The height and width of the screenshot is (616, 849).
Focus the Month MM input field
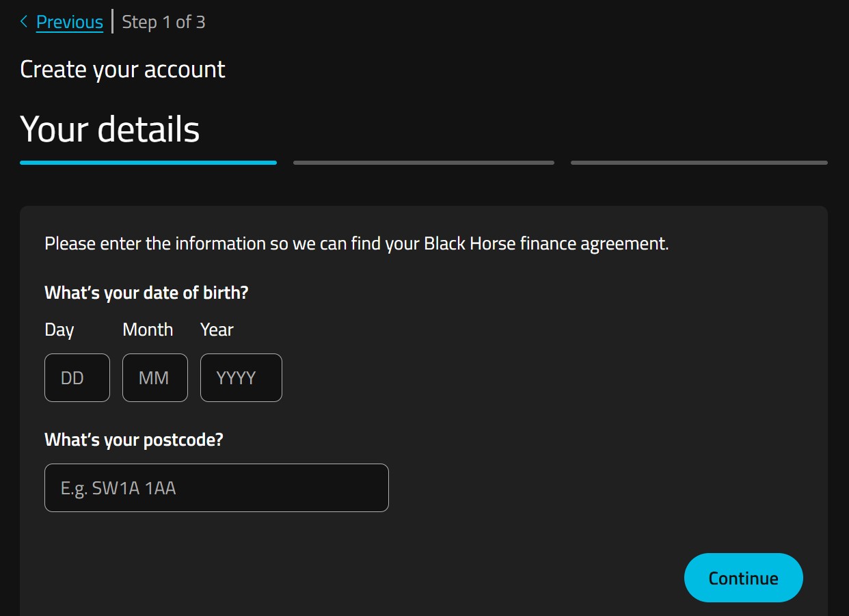tap(155, 377)
